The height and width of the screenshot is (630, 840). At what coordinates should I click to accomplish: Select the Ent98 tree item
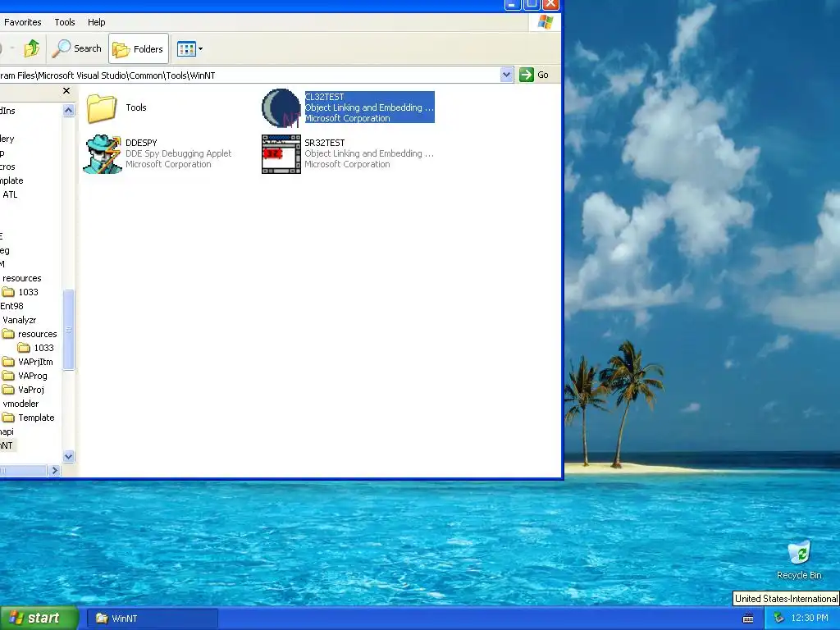click(x=11, y=306)
